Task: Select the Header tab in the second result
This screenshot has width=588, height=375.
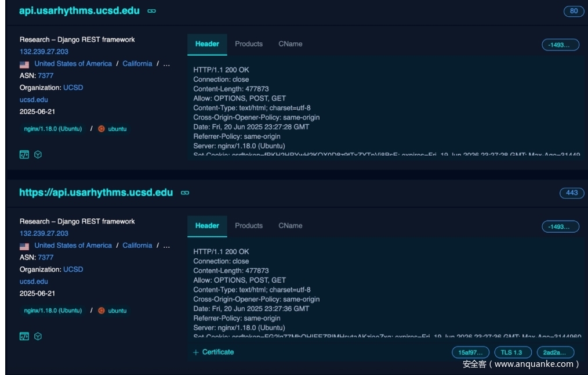Action: coord(207,226)
